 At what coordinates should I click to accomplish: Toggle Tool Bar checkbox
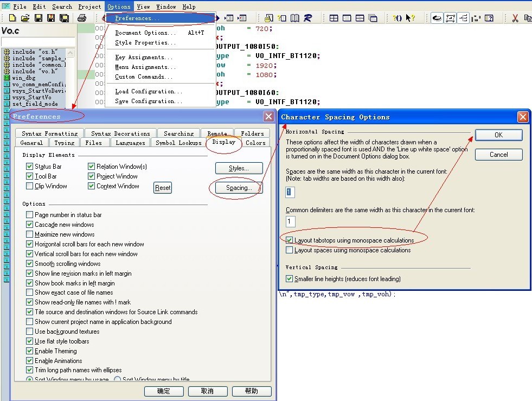[29, 176]
